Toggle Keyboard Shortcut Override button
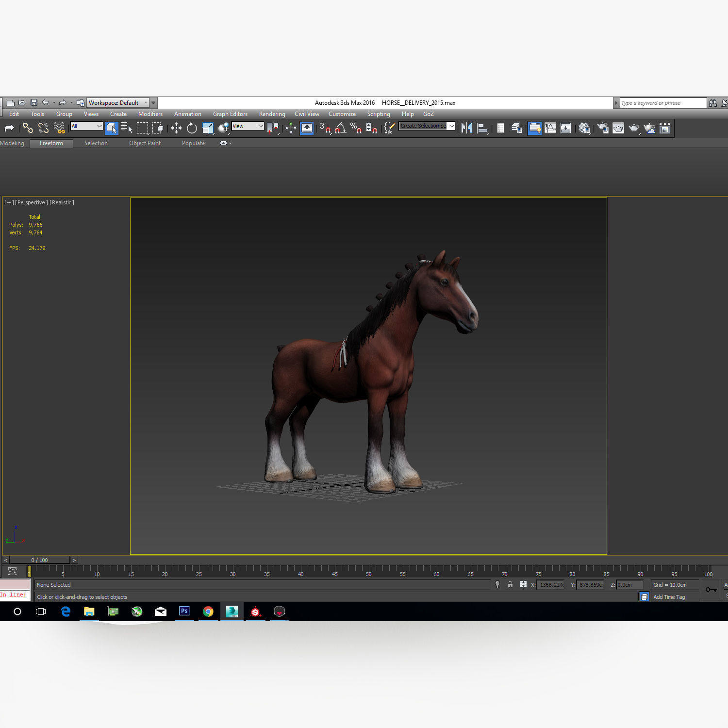The width and height of the screenshot is (728, 728). pos(307,128)
